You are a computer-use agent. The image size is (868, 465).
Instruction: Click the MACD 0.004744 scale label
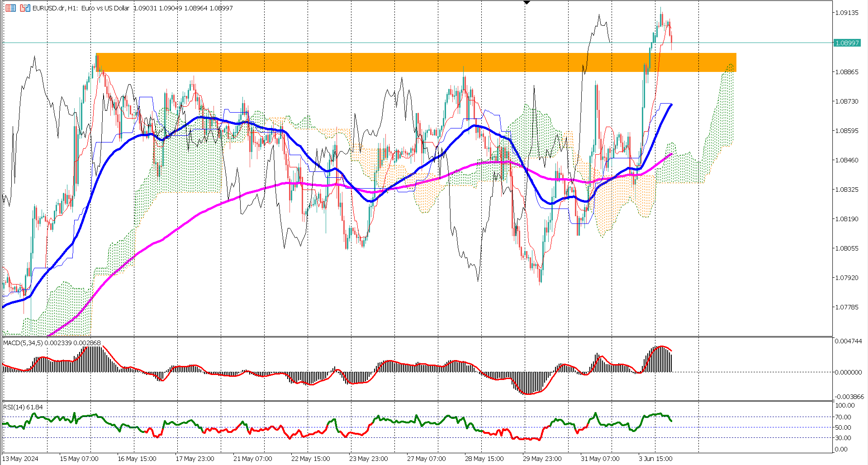(x=848, y=341)
